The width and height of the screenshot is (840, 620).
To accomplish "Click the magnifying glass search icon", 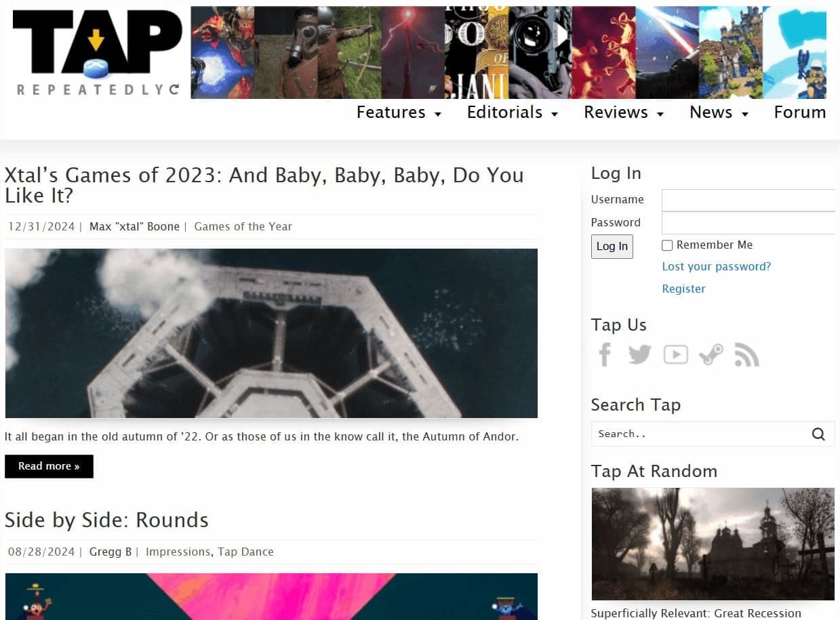I will click(x=818, y=434).
